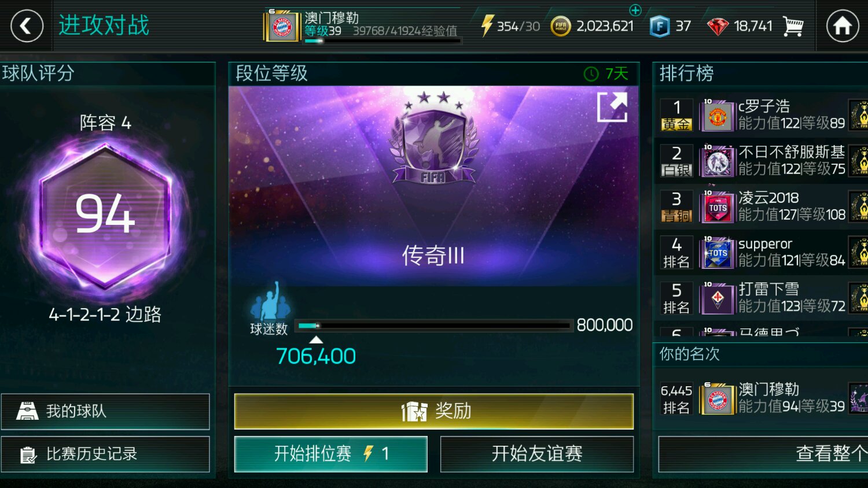This screenshot has width=868, height=488.
Task: Tap the blue FIFA points icon
Action: click(659, 26)
